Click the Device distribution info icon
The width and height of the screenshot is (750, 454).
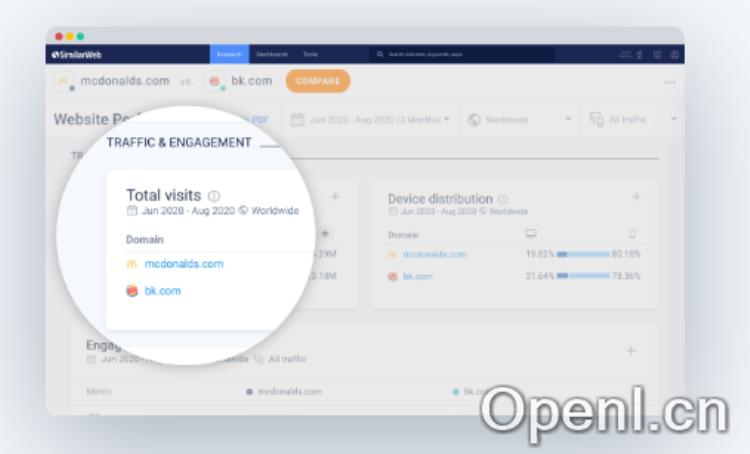pyautogui.click(x=503, y=199)
